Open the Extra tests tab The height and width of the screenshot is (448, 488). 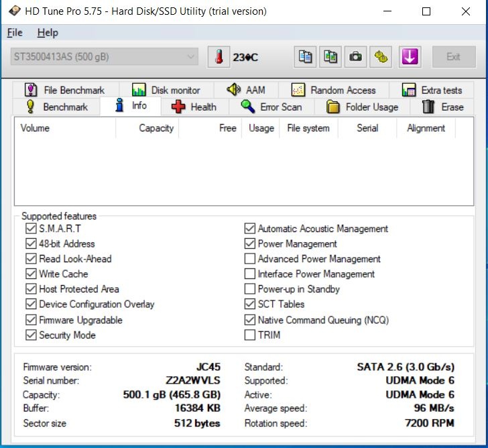pos(432,90)
